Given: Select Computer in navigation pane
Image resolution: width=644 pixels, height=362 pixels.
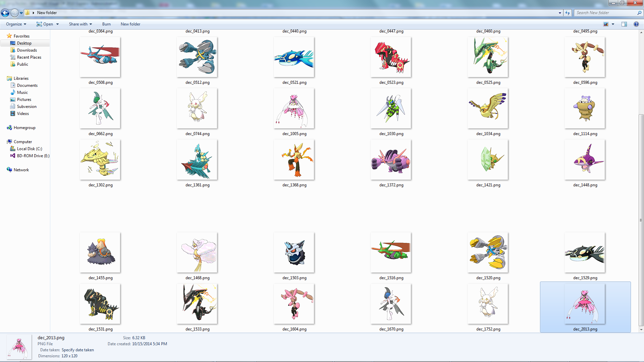Looking at the screenshot, I should pyautogui.click(x=23, y=142).
